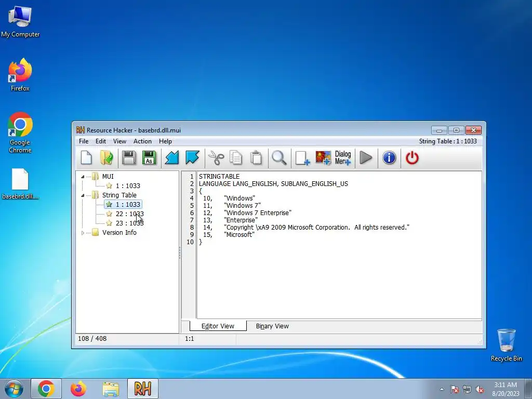Open the Edit menu

100,141
